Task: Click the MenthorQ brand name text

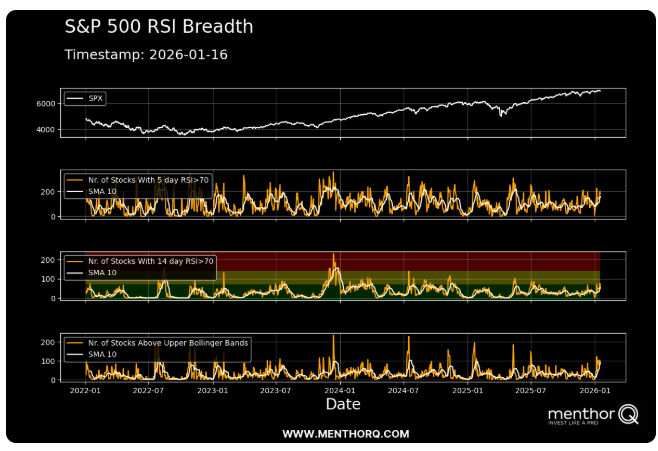Action: coord(581,411)
